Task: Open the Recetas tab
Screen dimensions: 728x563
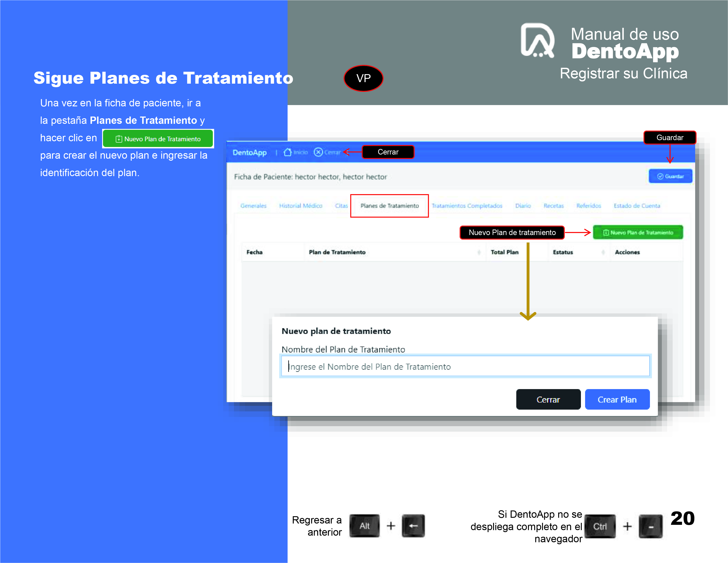Action: click(x=554, y=206)
